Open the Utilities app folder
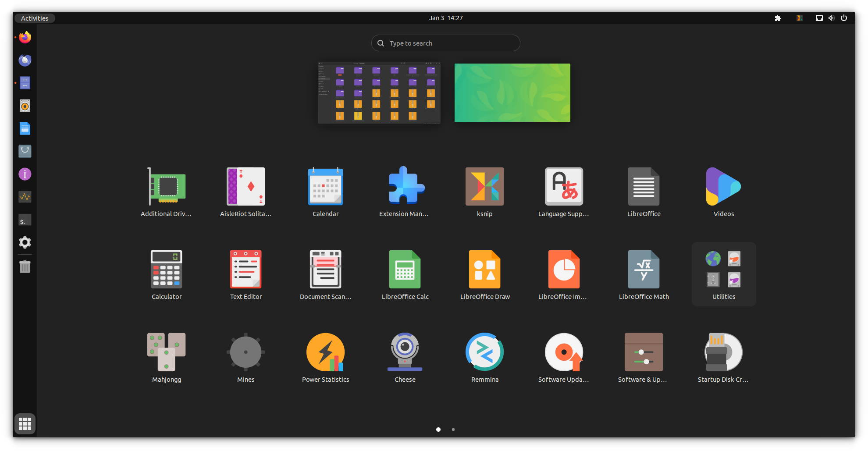The width and height of the screenshot is (868, 451). [723, 274]
